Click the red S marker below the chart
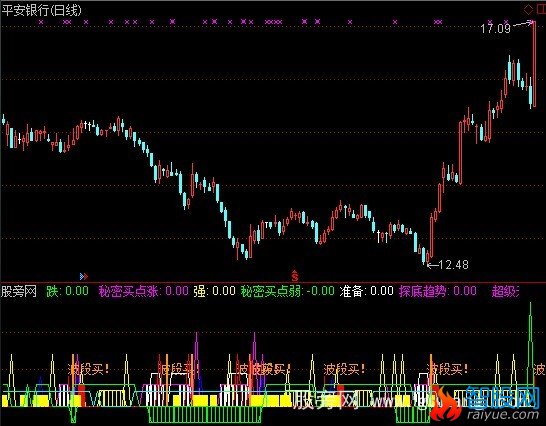The height and width of the screenshot is (426, 546). 295,276
